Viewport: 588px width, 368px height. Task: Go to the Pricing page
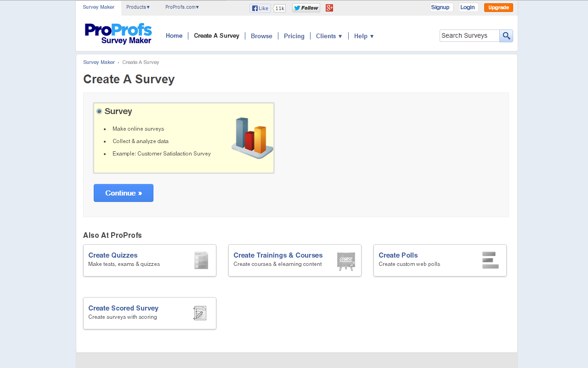[294, 36]
